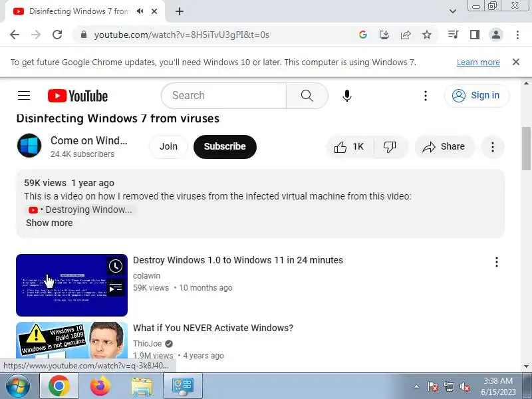Open the Come on Windows channel avatar
The image size is (532, 399).
(29, 146)
